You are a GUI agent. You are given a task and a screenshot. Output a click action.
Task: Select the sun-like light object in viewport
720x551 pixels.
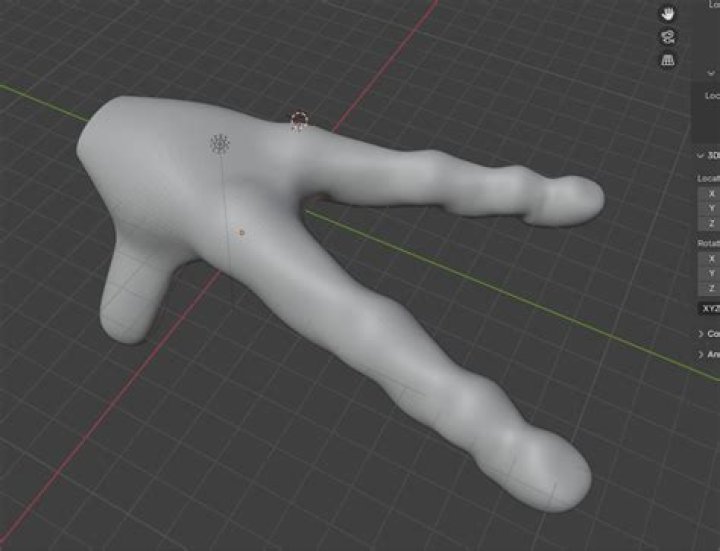tap(220, 144)
